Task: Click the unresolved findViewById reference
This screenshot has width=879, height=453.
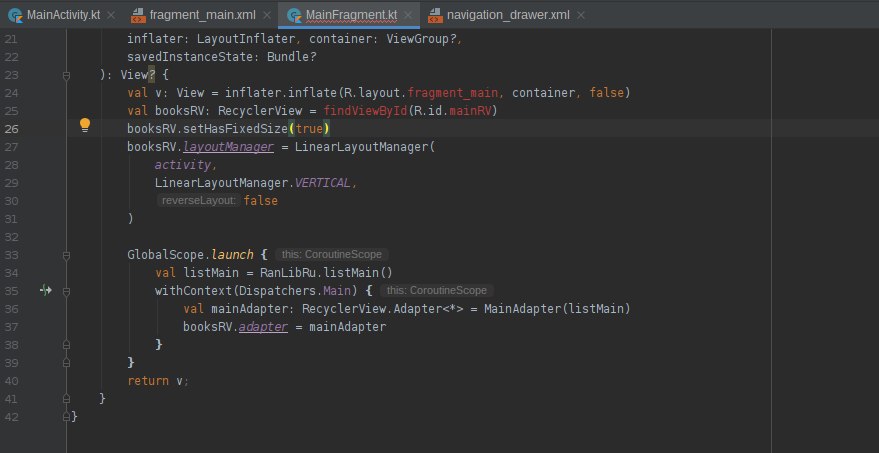Action: tap(365, 111)
